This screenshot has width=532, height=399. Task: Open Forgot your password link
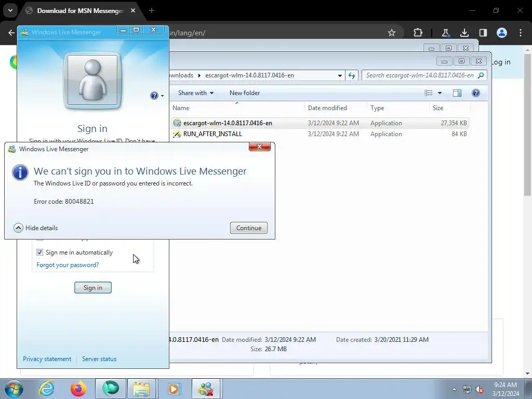(68, 265)
